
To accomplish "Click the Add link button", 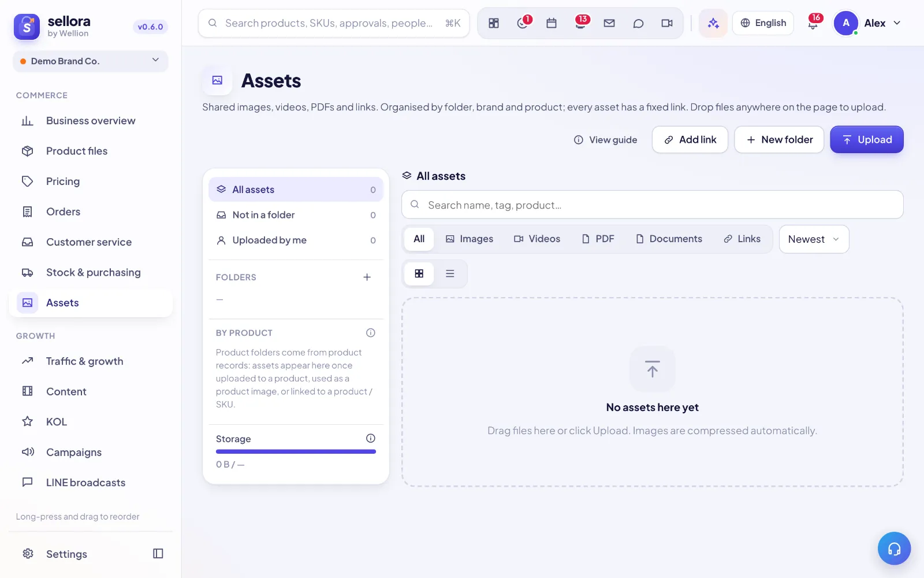I will [x=690, y=140].
